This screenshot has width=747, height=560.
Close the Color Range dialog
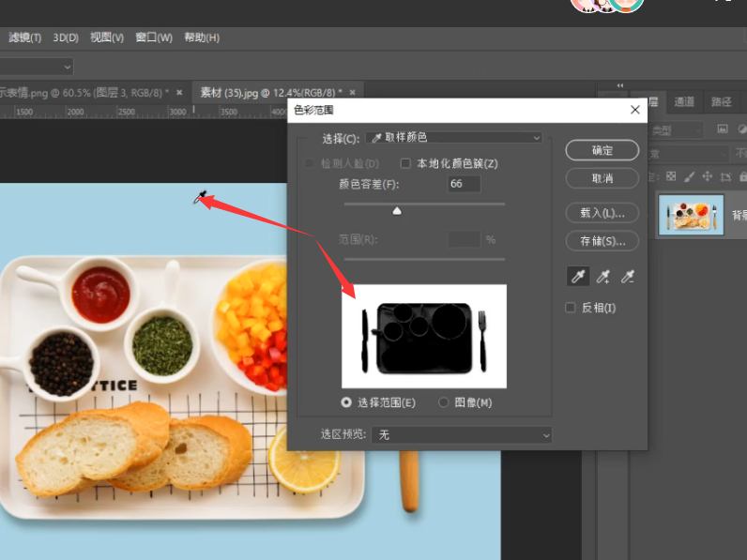point(634,110)
